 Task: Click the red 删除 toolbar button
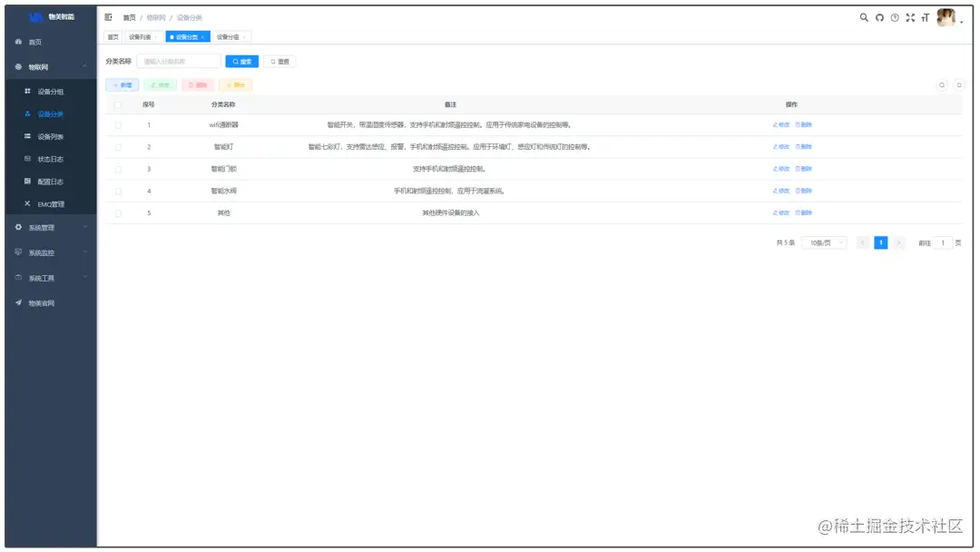click(198, 85)
